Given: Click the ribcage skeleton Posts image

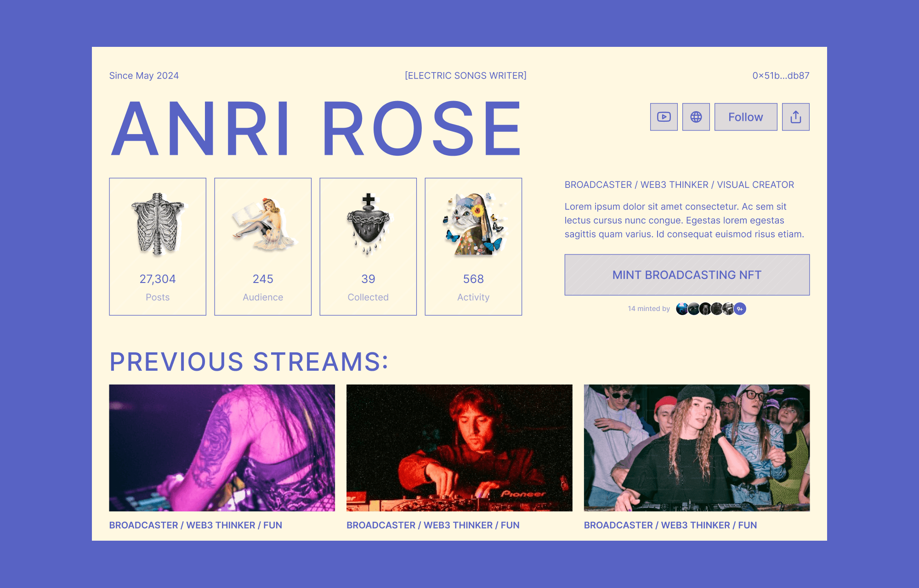Looking at the screenshot, I should coord(158,224).
